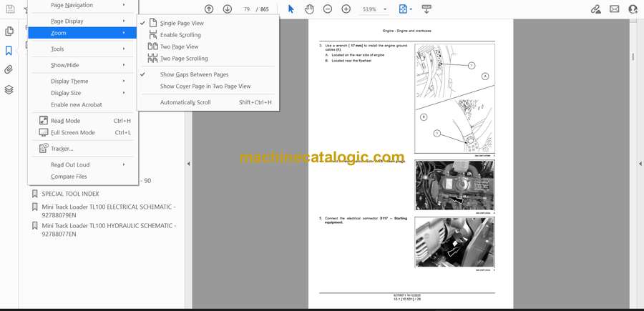Go to next page arrow
The width and height of the screenshot is (644, 311).
[227, 9]
